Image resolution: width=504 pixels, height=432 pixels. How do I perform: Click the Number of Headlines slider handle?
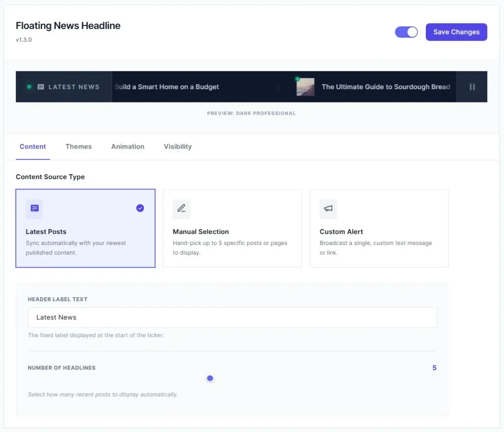point(210,378)
